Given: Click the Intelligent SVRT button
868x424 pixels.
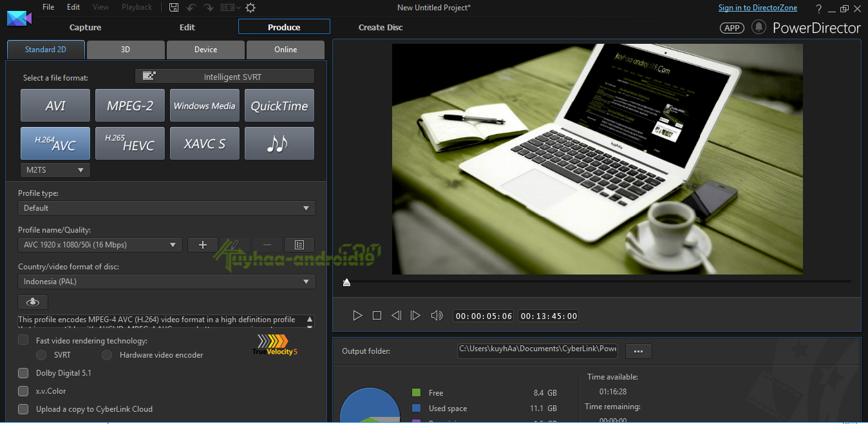Looking at the screenshot, I should click(x=225, y=77).
